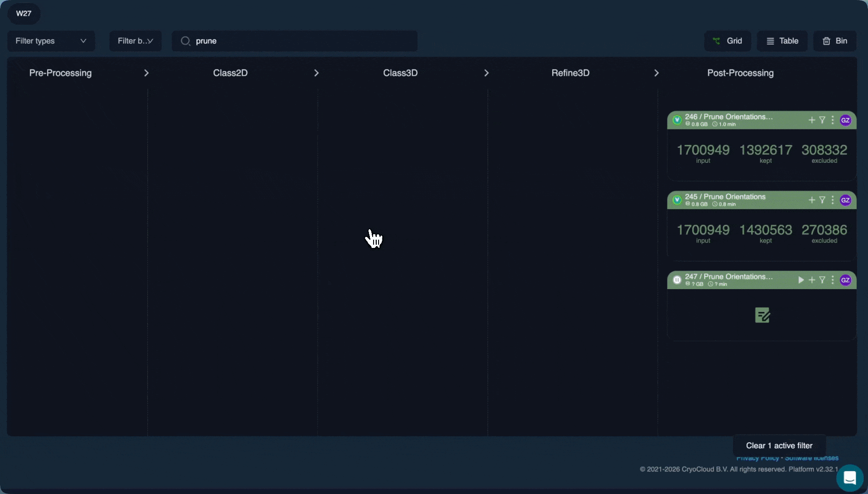Click the filter funnel icon on job 245
The width and height of the screenshot is (868, 494).
[x=822, y=200]
